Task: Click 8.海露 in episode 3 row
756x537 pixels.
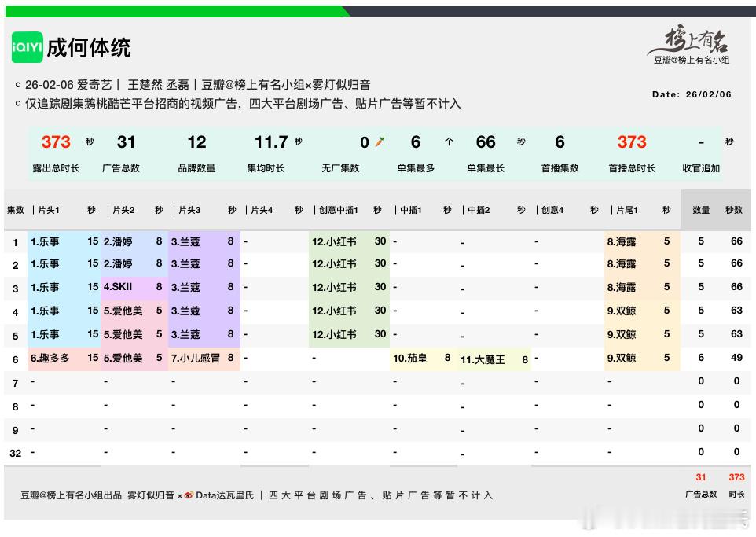Action: (622, 288)
